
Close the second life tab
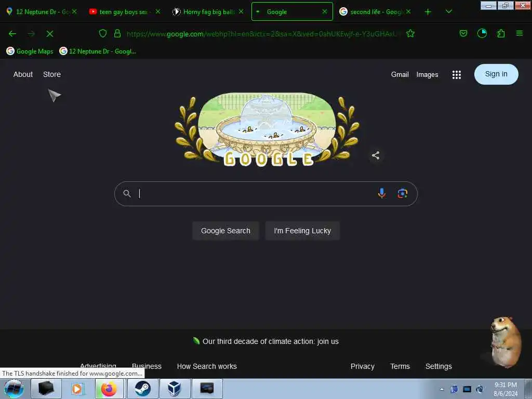408,11
